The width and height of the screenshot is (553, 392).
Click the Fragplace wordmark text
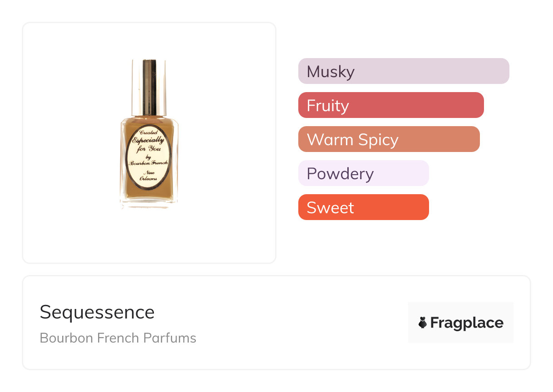(466, 323)
